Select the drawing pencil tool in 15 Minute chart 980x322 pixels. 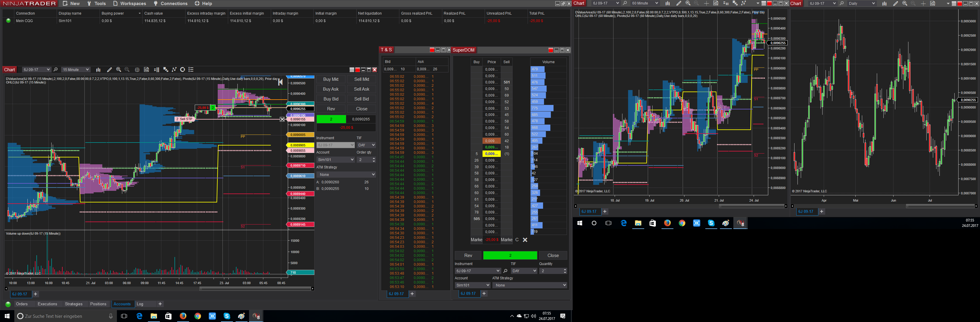click(x=109, y=69)
